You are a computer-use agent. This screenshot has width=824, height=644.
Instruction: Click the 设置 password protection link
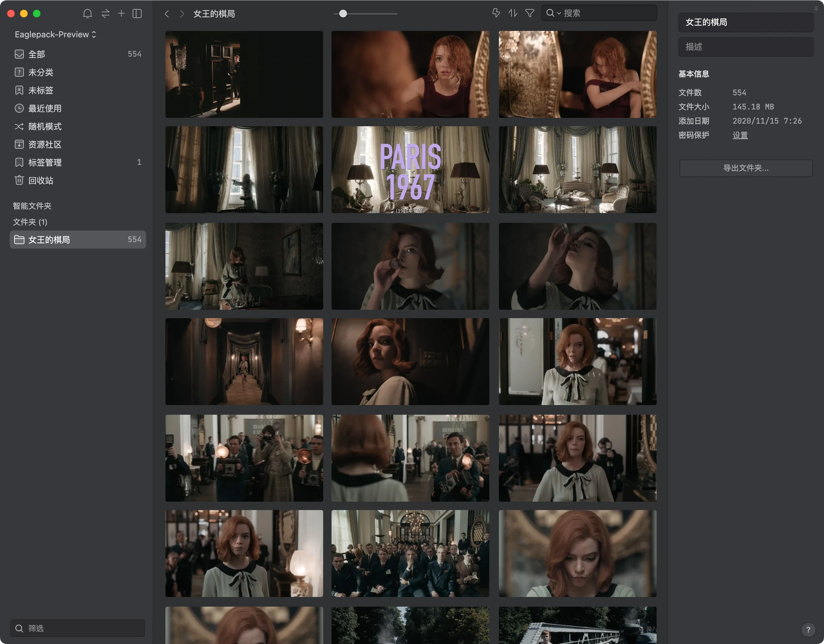[x=740, y=135]
